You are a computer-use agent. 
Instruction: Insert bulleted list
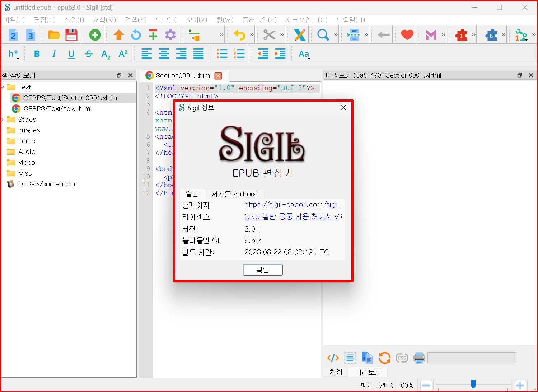click(222, 54)
